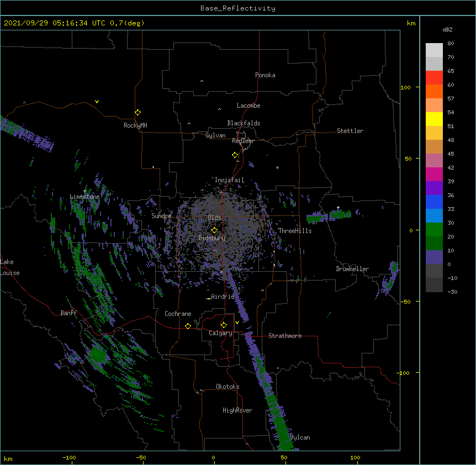Select the Innisfail label

[x=230, y=180]
